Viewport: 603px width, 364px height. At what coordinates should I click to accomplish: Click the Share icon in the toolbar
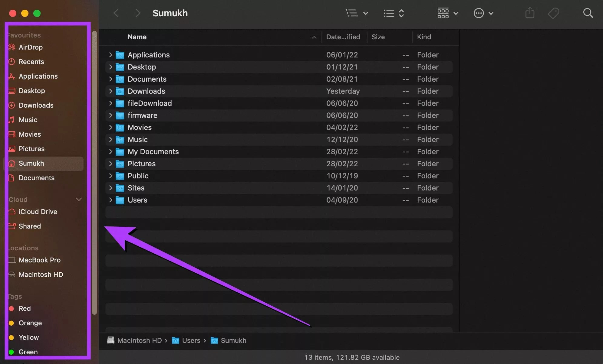click(x=529, y=13)
